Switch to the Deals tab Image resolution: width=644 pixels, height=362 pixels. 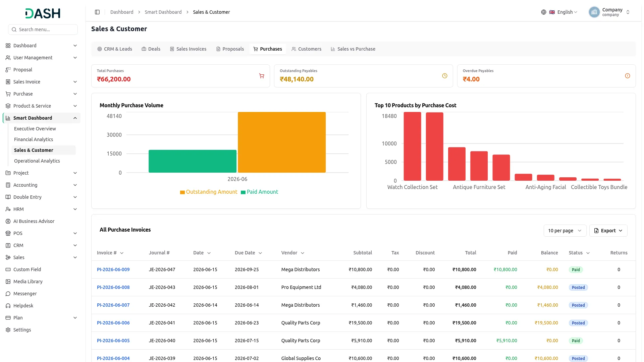(151, 49)
